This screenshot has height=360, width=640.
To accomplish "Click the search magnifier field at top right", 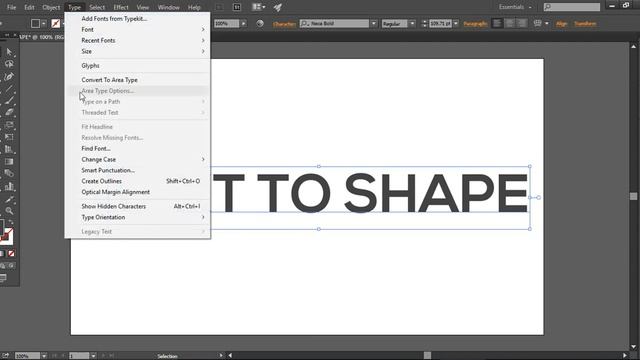I will click(572, 7).
